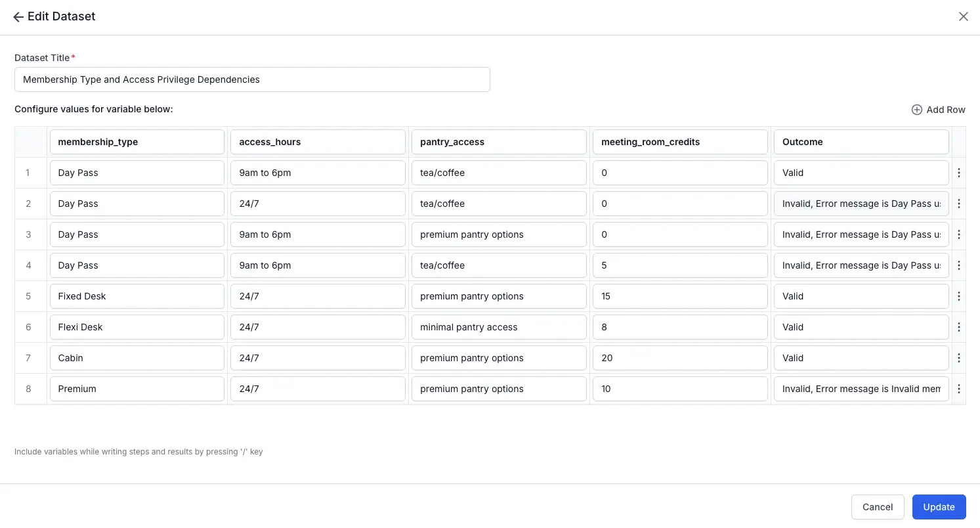Screen dimensions: 980x528
Task: Open the row options menu for Flexi Desk
Action: coord(959,327)
